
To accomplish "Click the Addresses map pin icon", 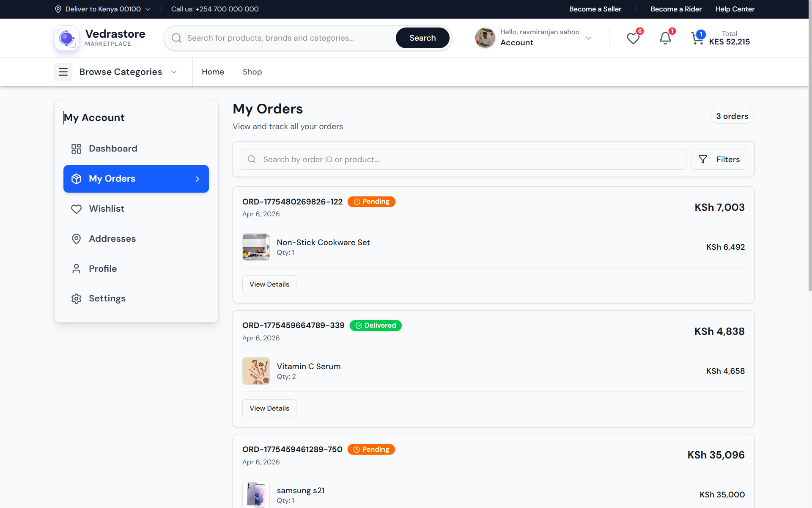I will point(76,239).
